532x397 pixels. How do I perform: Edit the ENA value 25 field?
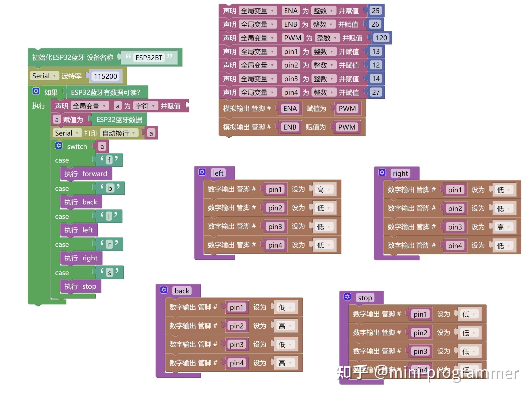pyautogui.click(x=376, y=11)
